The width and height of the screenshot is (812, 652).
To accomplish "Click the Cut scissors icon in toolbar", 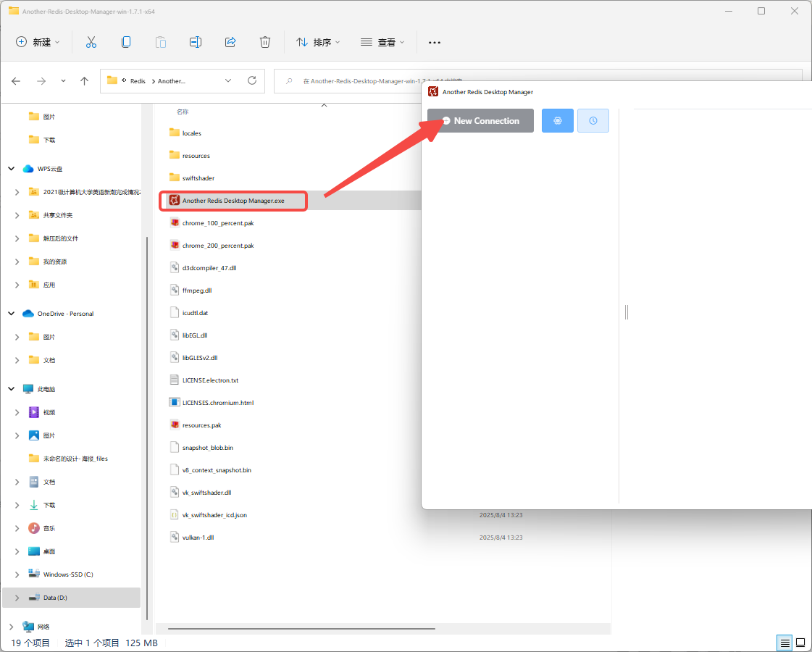I will pos(91,43).
